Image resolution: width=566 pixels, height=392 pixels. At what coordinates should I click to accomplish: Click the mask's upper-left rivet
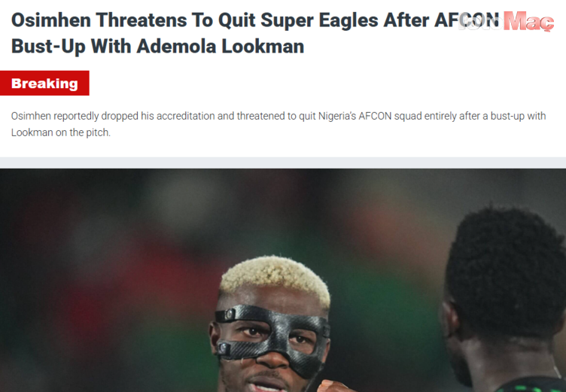(x=229, y=315)
